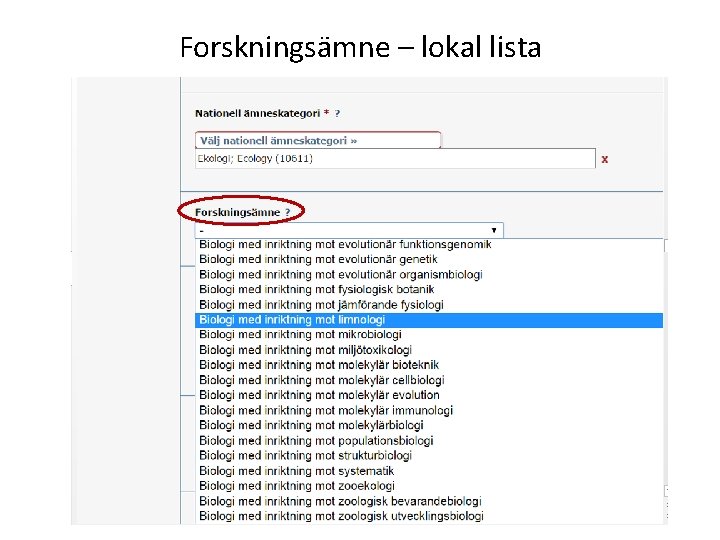Click the Ekologi; Ecology (10611) field
720x540 pixels.
(x=395, y=159)
